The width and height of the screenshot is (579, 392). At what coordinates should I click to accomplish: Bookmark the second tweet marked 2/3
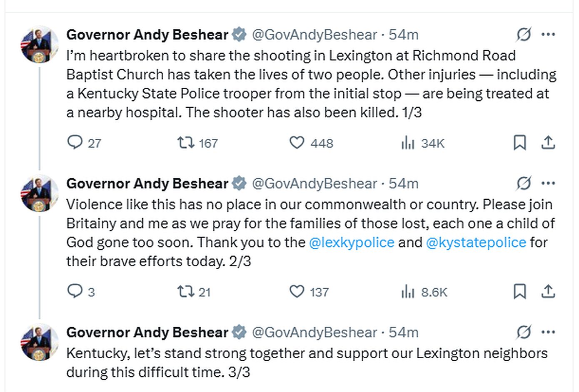tap(519, 291)
